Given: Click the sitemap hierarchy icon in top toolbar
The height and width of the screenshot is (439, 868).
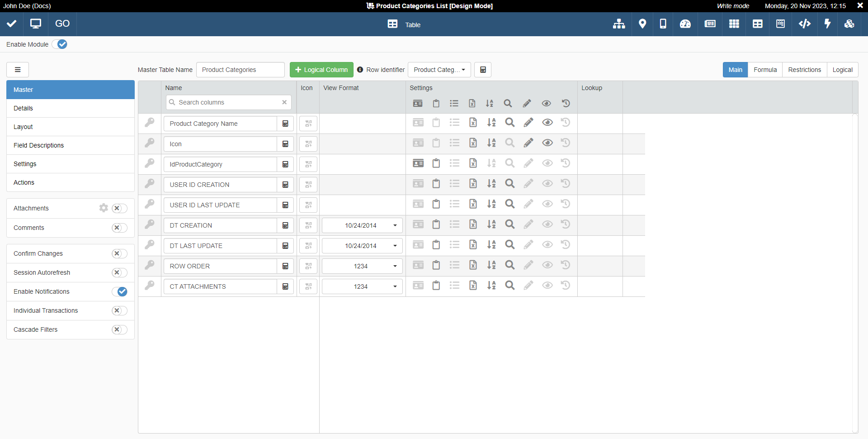Looking at the screenshot, I should (618, 24).
